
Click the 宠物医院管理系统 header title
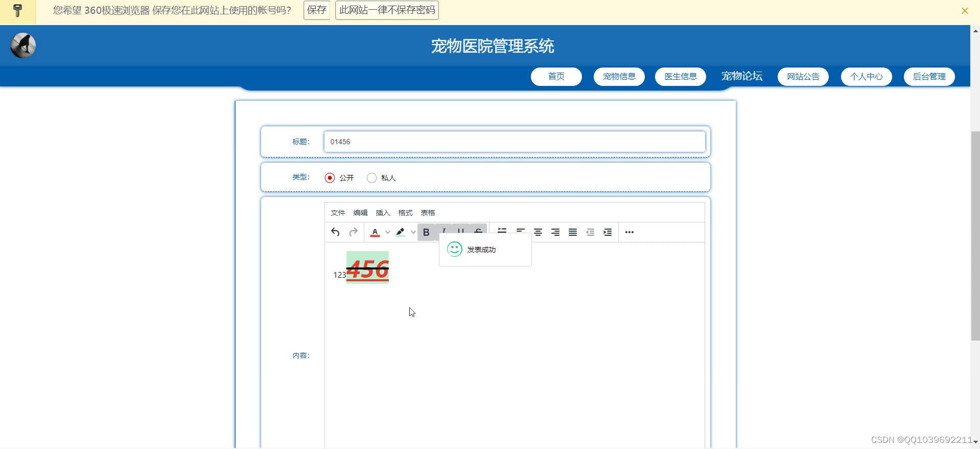coord(493,46)
